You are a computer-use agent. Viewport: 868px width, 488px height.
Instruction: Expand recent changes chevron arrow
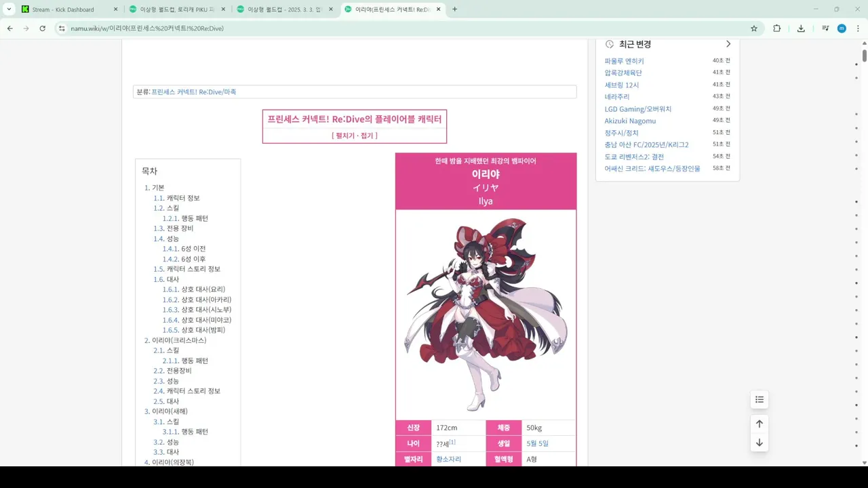click(728, 44)
